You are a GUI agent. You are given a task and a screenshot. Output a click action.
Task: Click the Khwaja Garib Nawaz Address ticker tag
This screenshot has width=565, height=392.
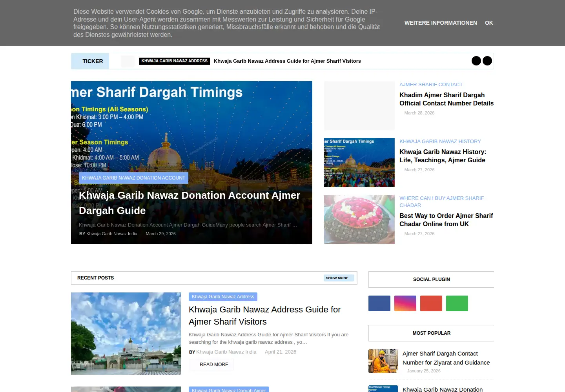click(175, 61)
